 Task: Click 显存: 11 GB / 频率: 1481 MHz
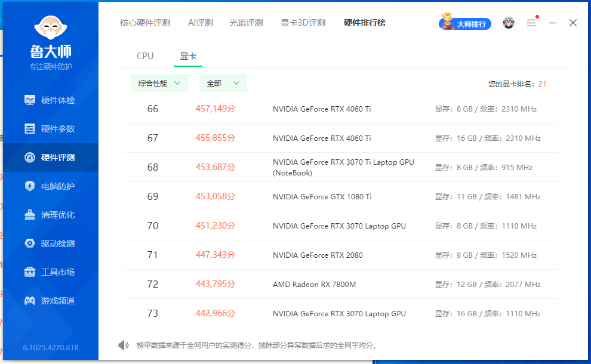click(x=488, y=197)
